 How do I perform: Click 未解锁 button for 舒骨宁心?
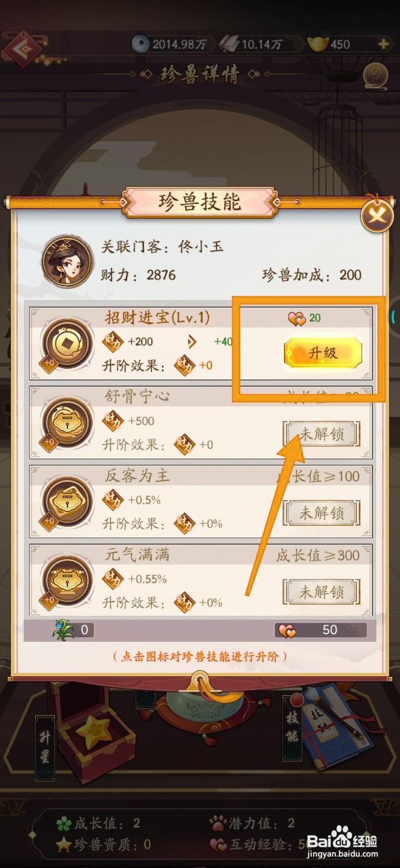click(322, 433)
